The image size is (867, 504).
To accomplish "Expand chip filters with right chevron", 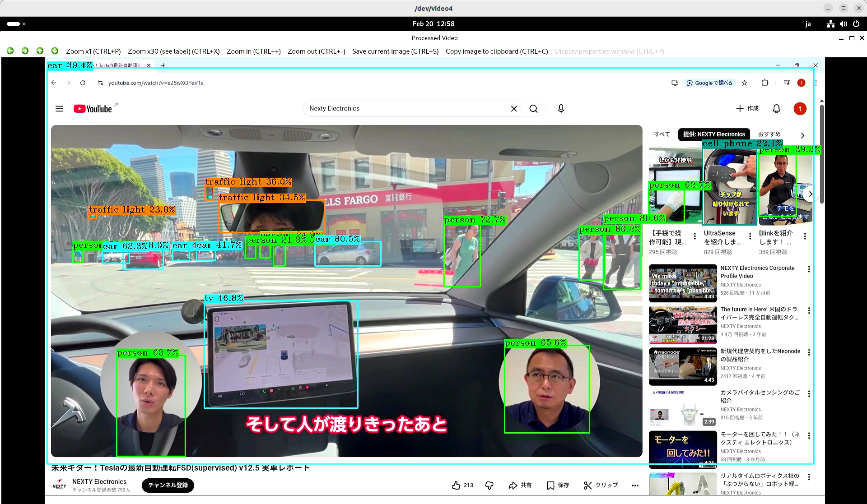I will click(x=802, y=135).
